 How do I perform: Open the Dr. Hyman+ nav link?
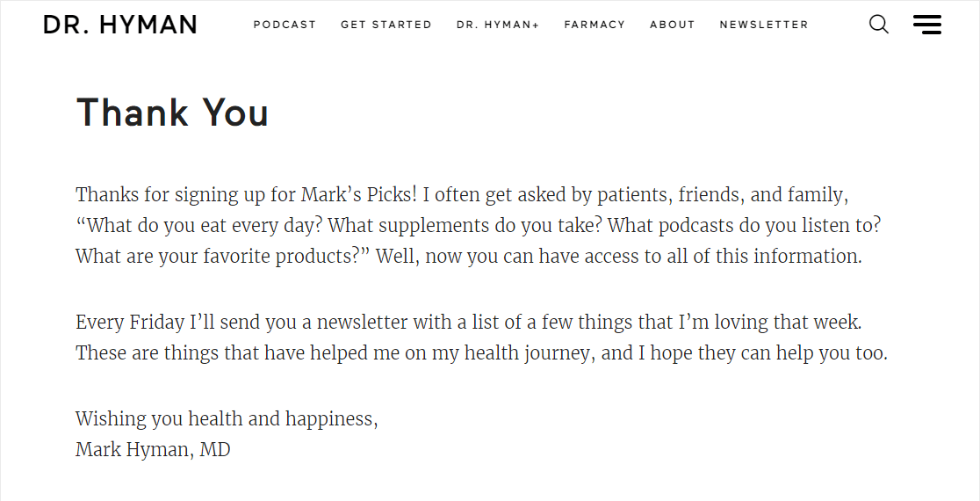click(x=498, y=25)
